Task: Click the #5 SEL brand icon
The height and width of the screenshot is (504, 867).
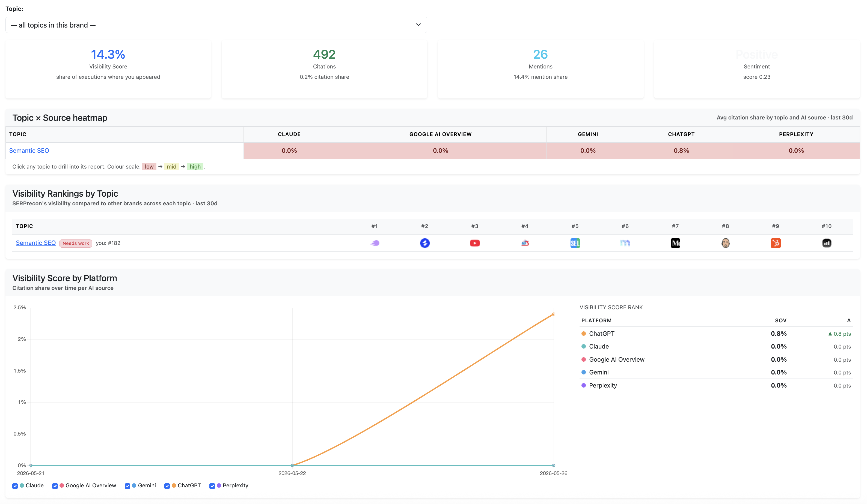Action: tap(575, 243)
